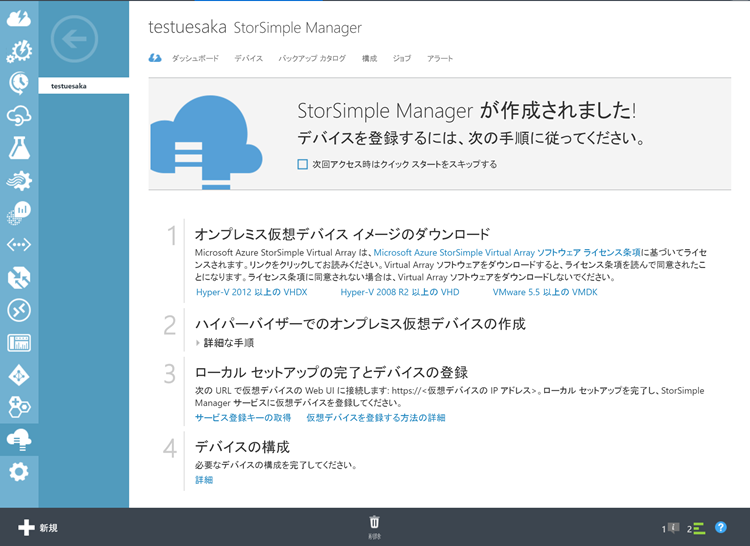Click the 新規 label in bottom bar
Screen dimensions: 750x546
coord(48,528)
